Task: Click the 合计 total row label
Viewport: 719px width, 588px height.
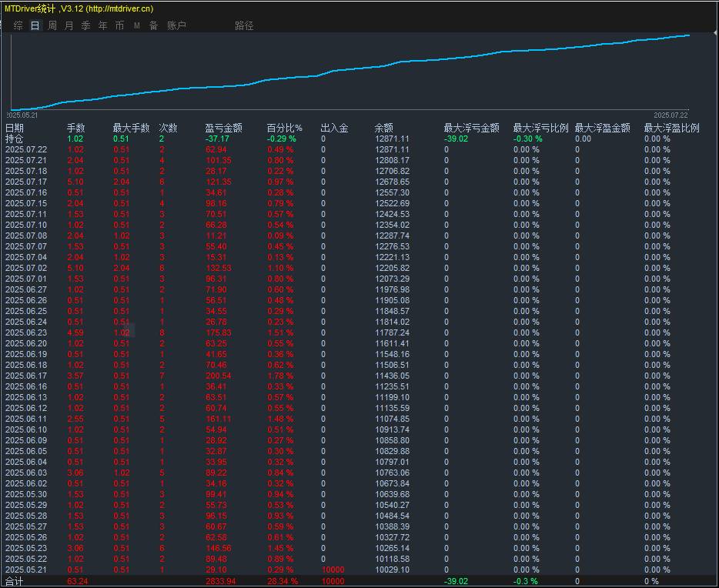Action: (x=14, y=581)
